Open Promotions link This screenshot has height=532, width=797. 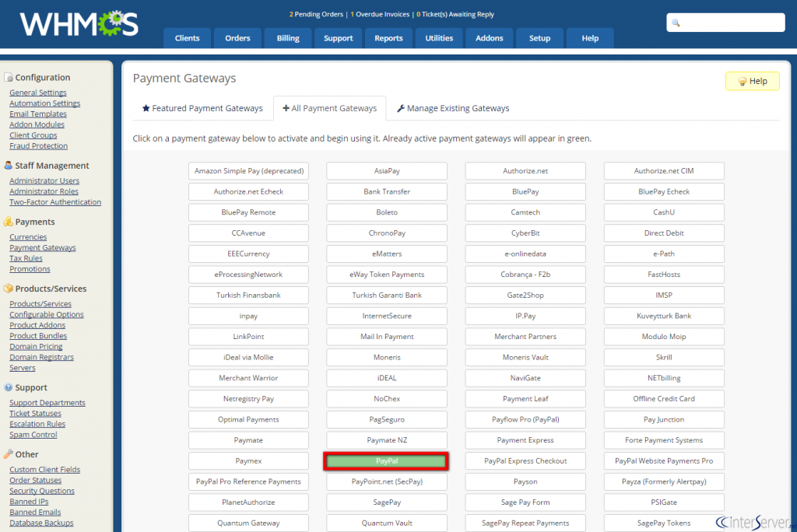30,269
